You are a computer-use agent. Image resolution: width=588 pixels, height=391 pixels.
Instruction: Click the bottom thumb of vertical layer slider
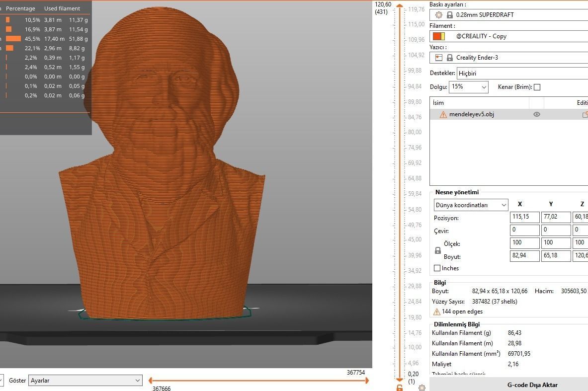point(400,380)
